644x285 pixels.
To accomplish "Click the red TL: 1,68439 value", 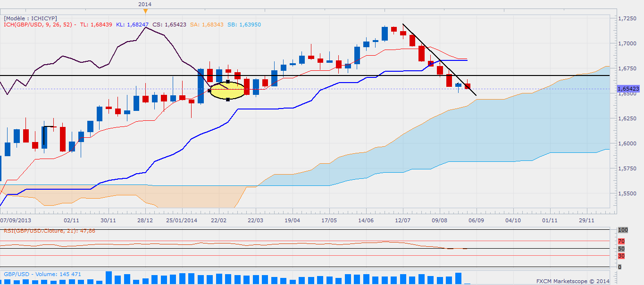I will tap(96, 24).
